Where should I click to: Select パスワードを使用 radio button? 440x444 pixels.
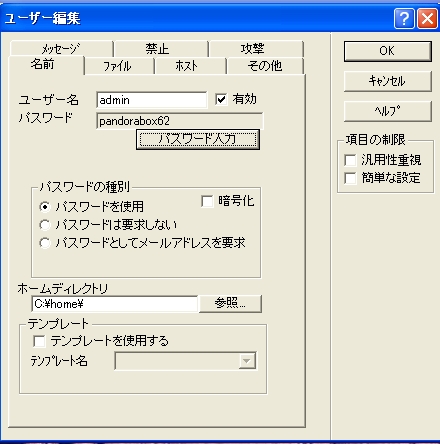(x=45, y=207)
